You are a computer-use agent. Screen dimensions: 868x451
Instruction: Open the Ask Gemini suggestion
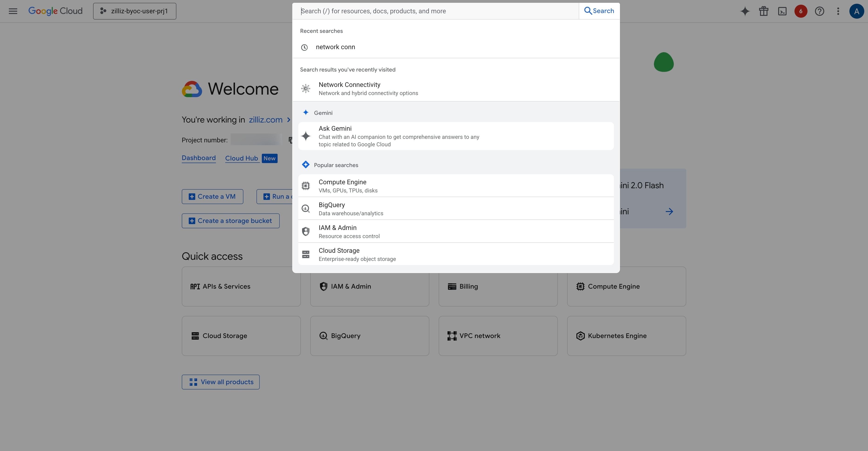click(456, 136)
